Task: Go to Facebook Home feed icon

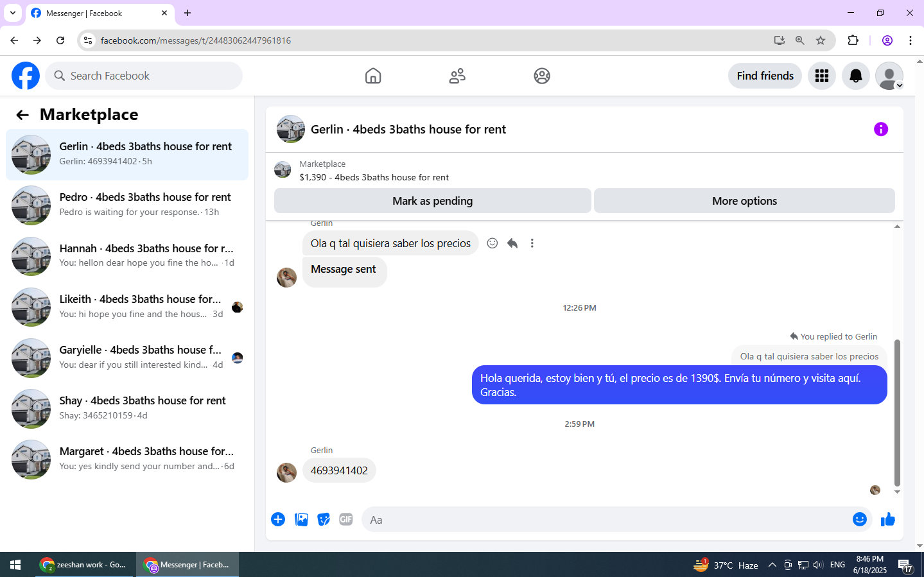Action: [373, 76]
